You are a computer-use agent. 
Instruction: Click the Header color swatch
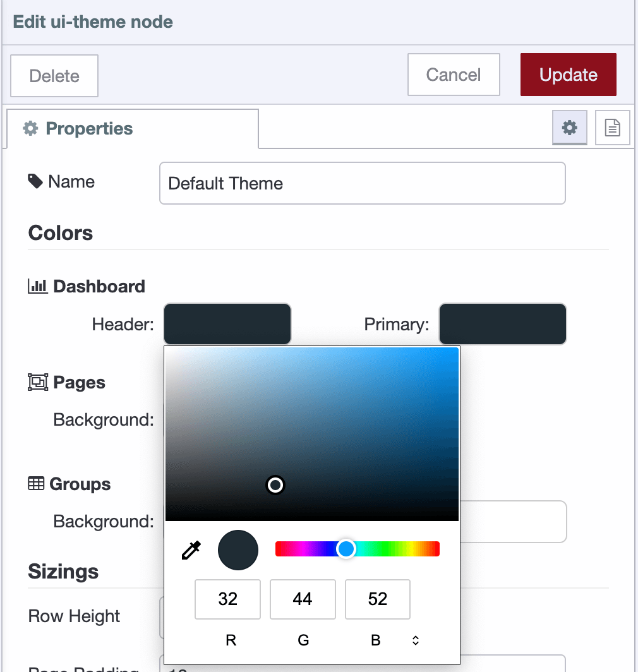[227, 324]
